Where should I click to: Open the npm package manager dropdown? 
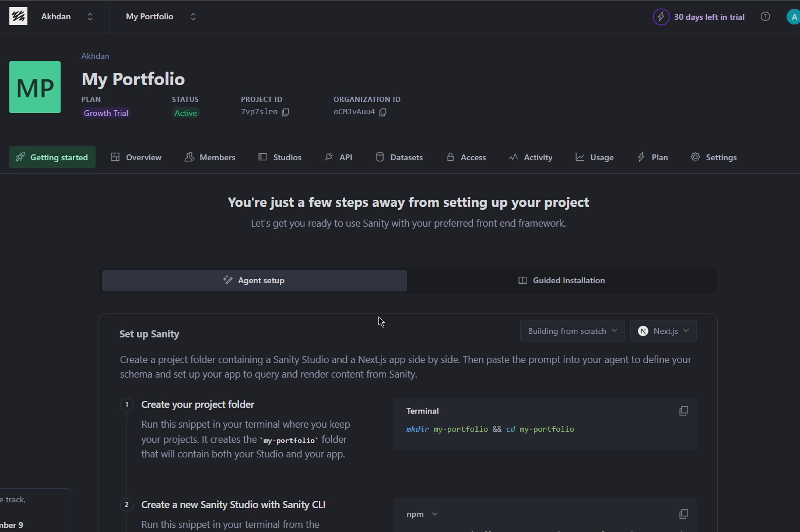(422, 514)
